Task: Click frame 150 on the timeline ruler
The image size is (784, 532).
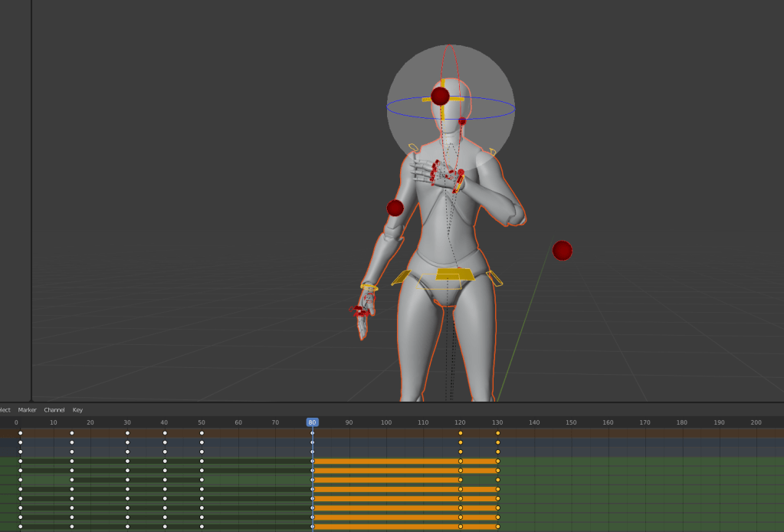Action: [x=571, y=422]
